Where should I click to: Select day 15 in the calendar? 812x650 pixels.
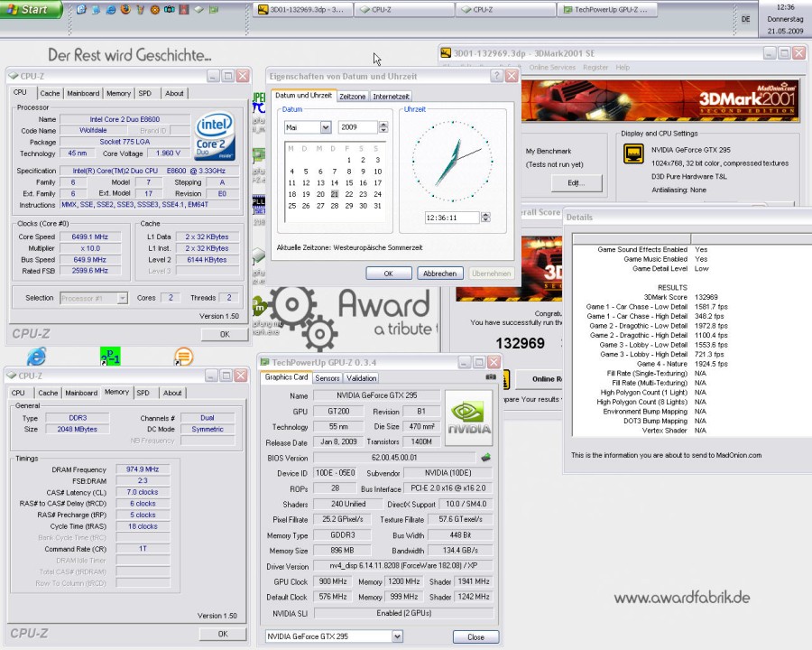tap(349, 183)
